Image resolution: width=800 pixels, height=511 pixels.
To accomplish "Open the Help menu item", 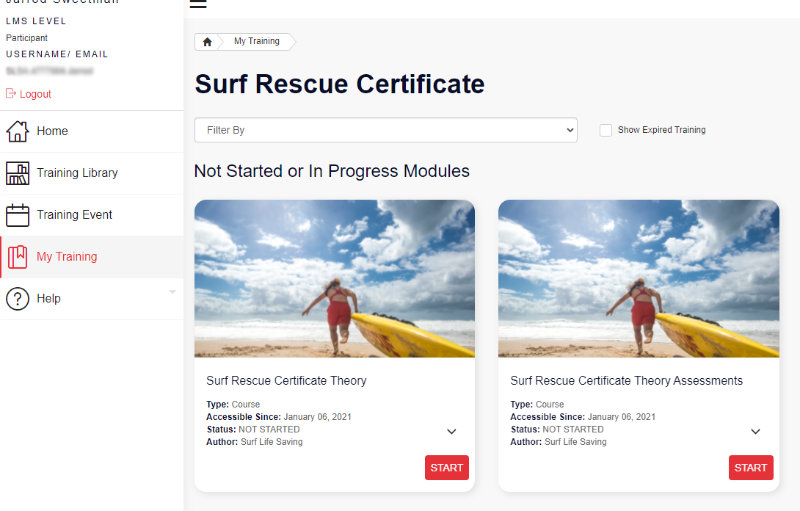I will click(92, 299).
